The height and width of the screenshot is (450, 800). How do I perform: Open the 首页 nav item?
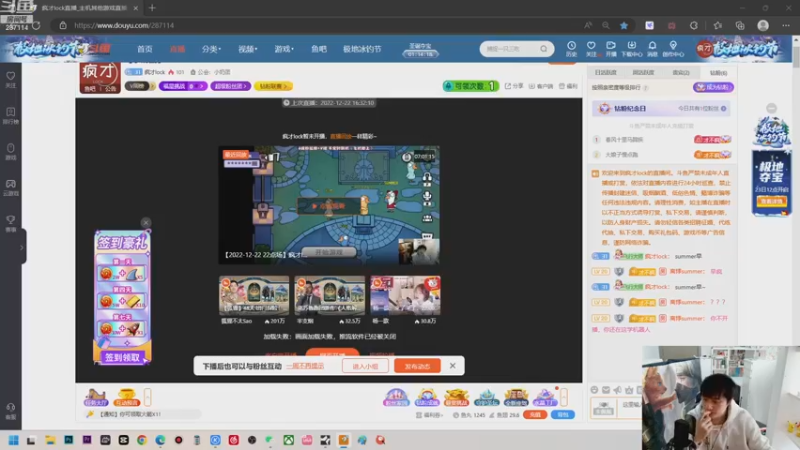(144, 49)
